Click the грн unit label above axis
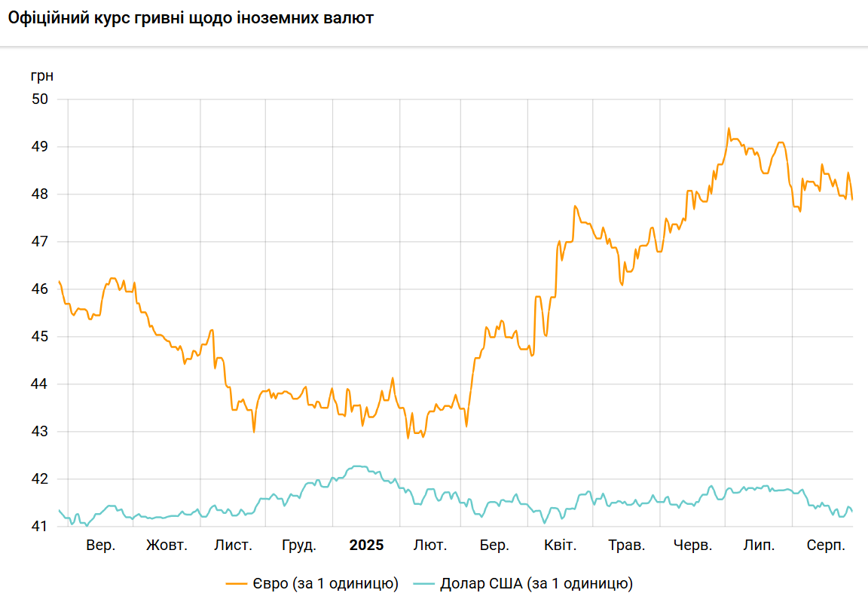The height and width of the screenshot is (596, 868). point(41,75)
